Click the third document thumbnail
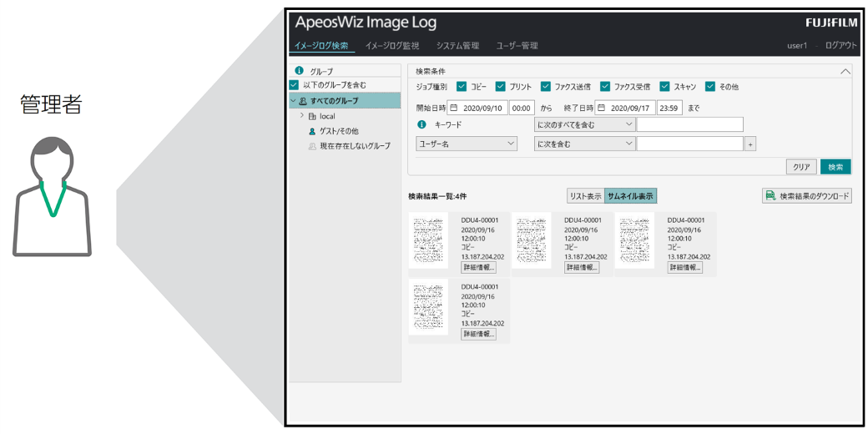The height and width of the screenshot is (434, 868). click(x=634, y=240)
